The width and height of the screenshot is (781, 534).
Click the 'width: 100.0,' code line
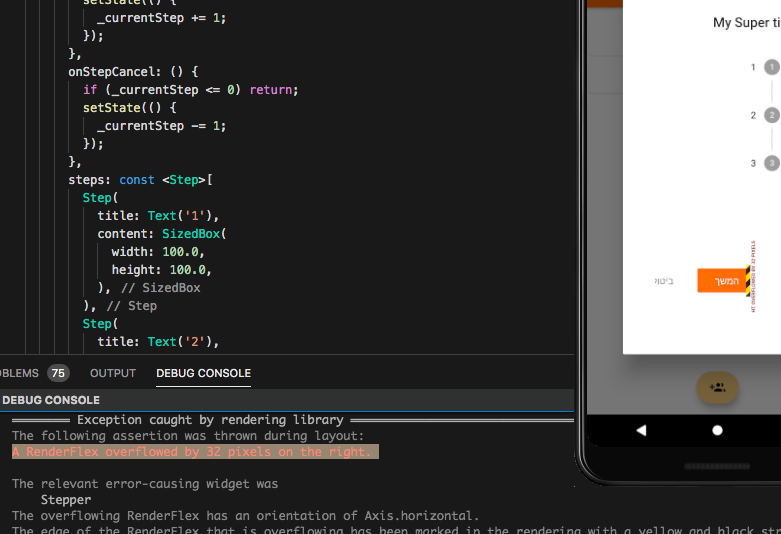(158, 252)
